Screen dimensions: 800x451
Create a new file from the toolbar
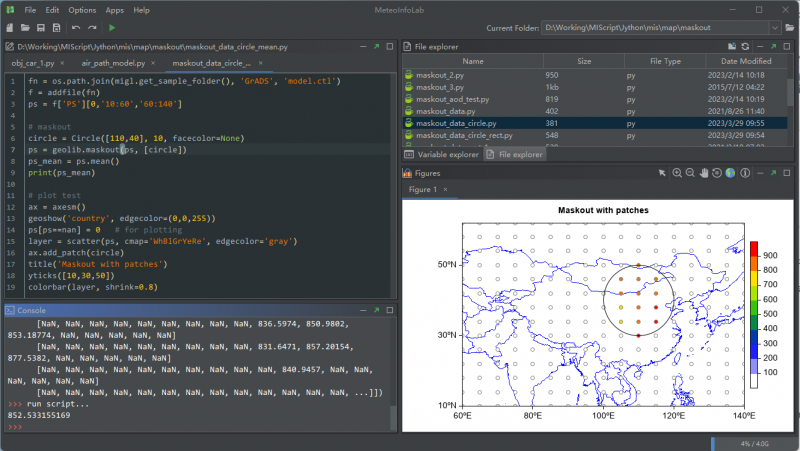pyautogui.click(x=9, y=27)
